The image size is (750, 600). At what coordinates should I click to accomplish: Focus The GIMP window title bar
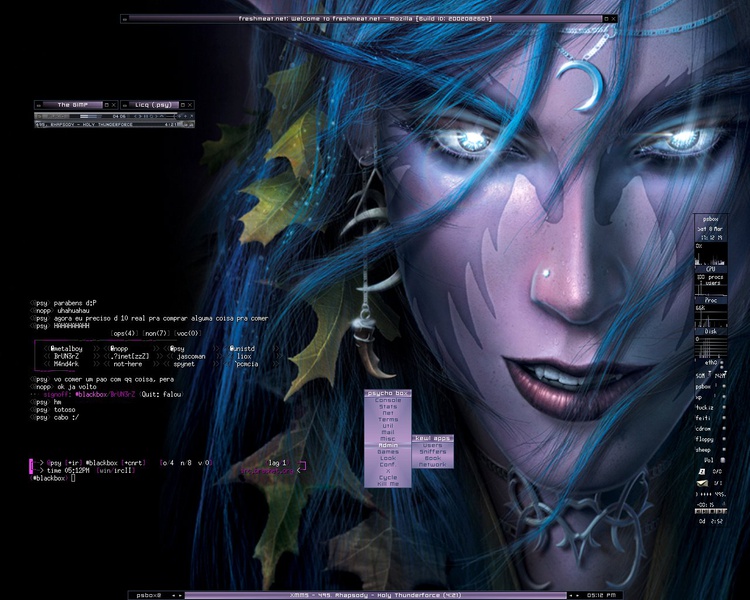coord(73,105)
